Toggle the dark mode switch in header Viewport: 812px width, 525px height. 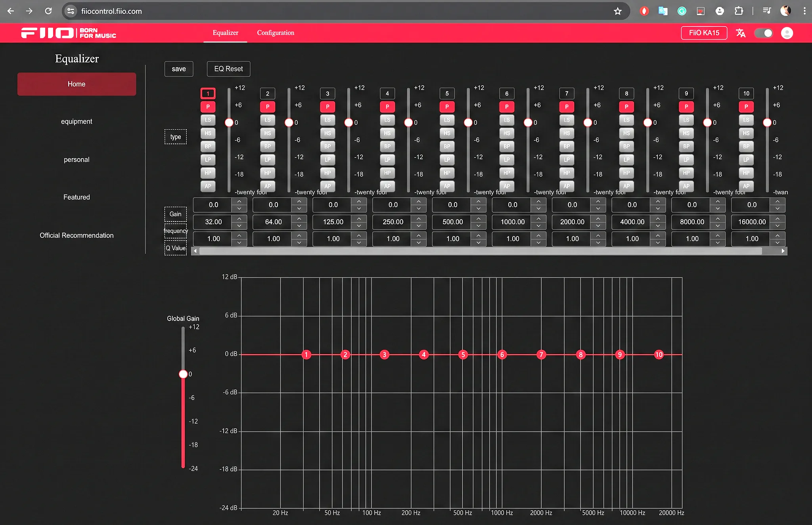point(764,33)
